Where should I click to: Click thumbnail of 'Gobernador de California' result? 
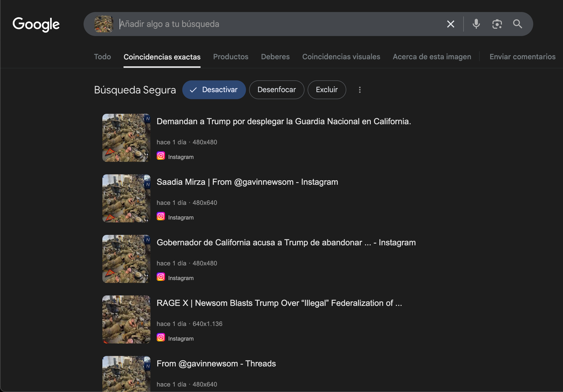[x=126, y=259]
